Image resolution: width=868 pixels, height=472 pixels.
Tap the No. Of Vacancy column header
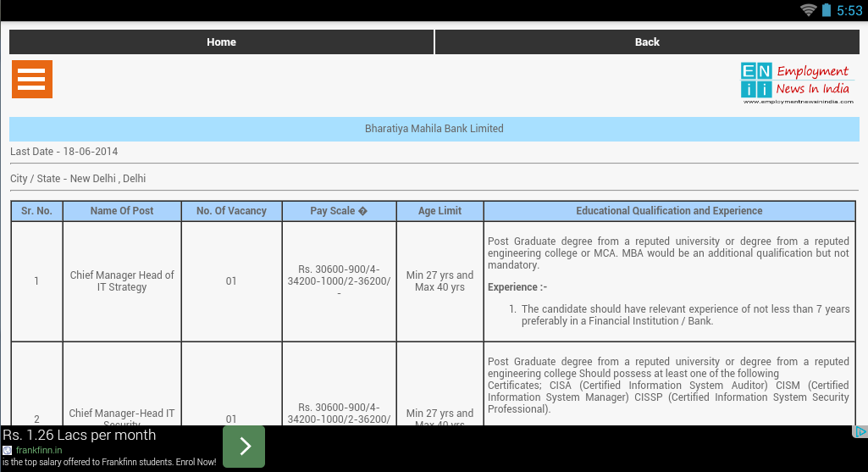click(x=231, y=211)
